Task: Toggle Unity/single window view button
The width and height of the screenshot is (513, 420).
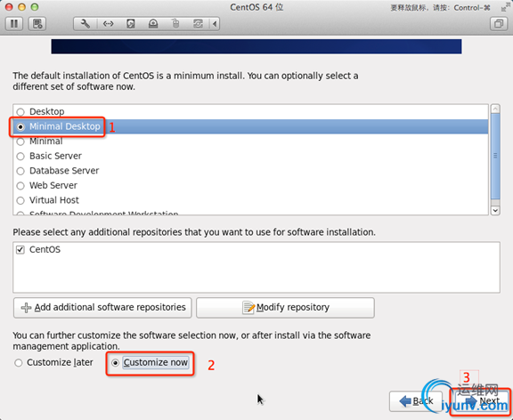Action: tap(499, 24)
